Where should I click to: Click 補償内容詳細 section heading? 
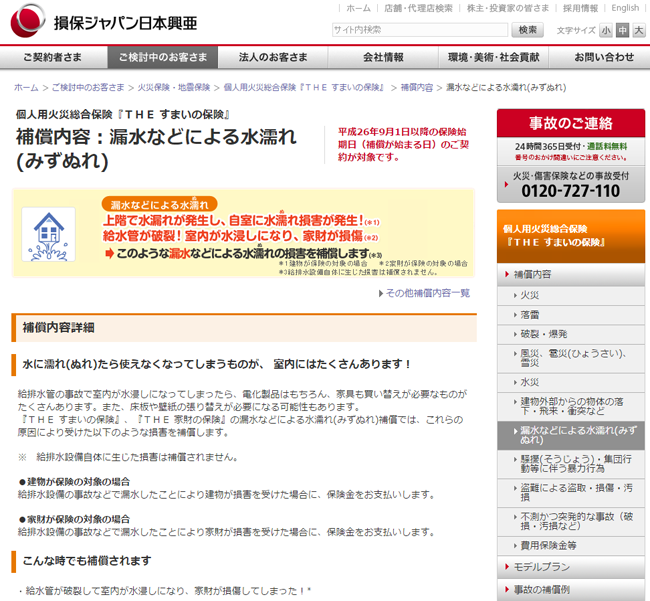click(x=58, y=328)
